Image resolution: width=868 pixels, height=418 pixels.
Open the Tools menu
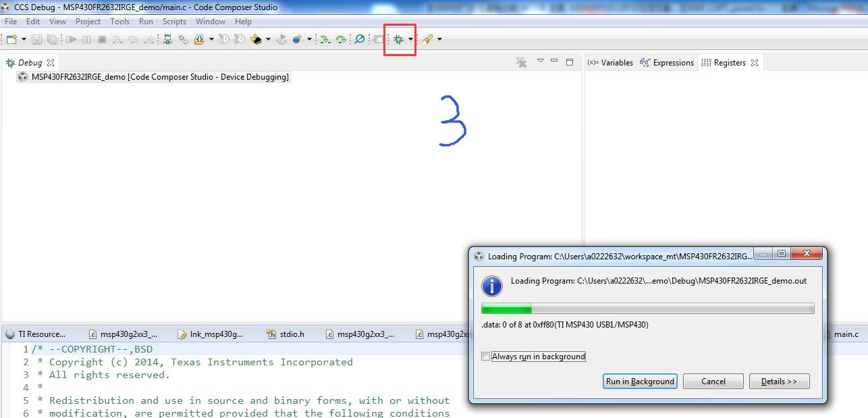coord(119,22)
